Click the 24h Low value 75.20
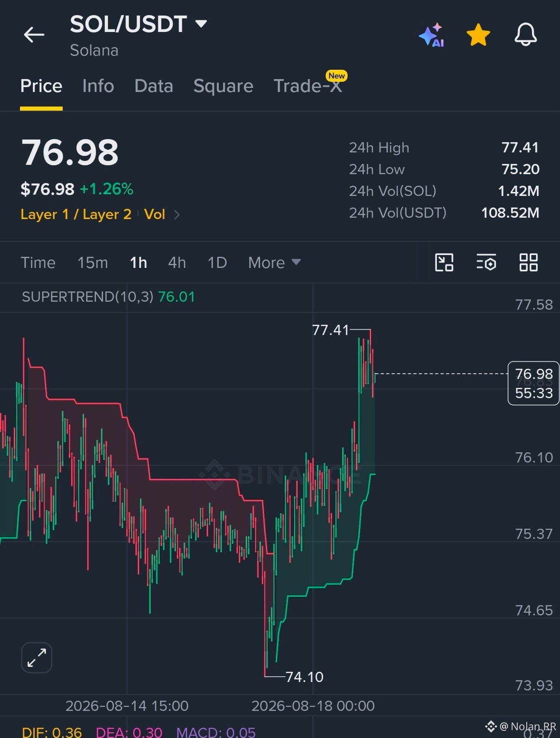 click(x=520, y=169)
